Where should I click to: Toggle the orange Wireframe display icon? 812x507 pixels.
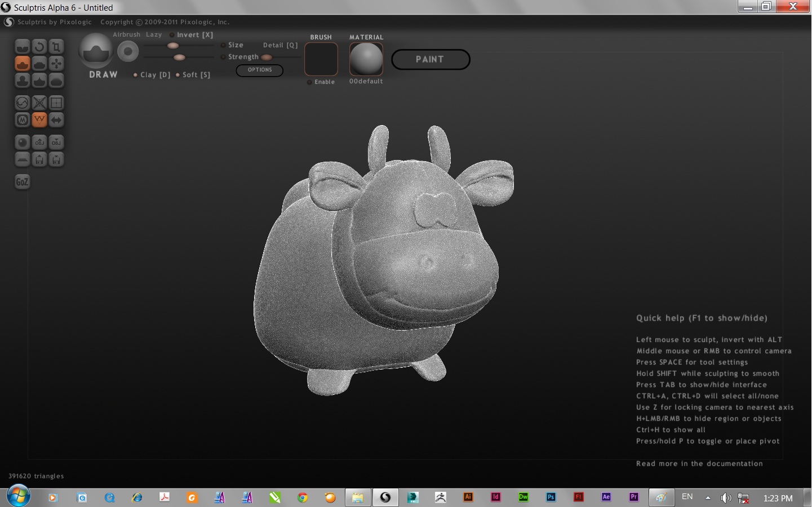(x=39, y=120)
